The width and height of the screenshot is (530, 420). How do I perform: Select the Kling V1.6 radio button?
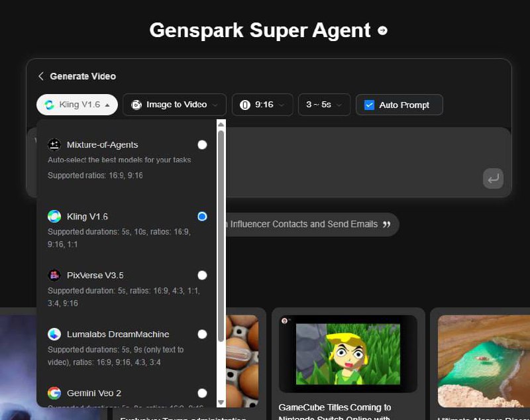coord(202,216)
